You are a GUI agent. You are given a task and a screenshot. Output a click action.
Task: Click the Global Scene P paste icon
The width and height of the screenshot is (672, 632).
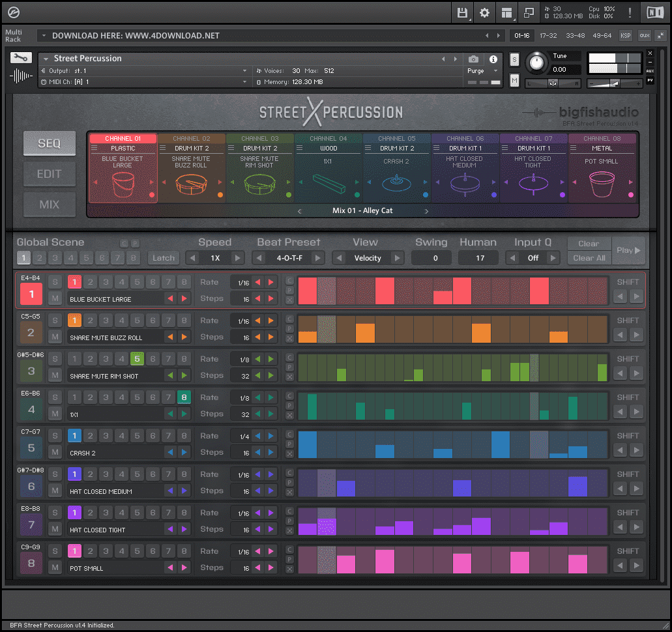tap(134, 244)
